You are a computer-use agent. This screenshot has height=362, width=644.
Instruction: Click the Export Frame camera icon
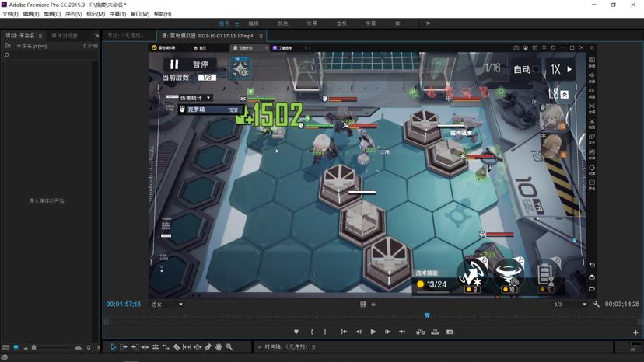pos(450,332)
